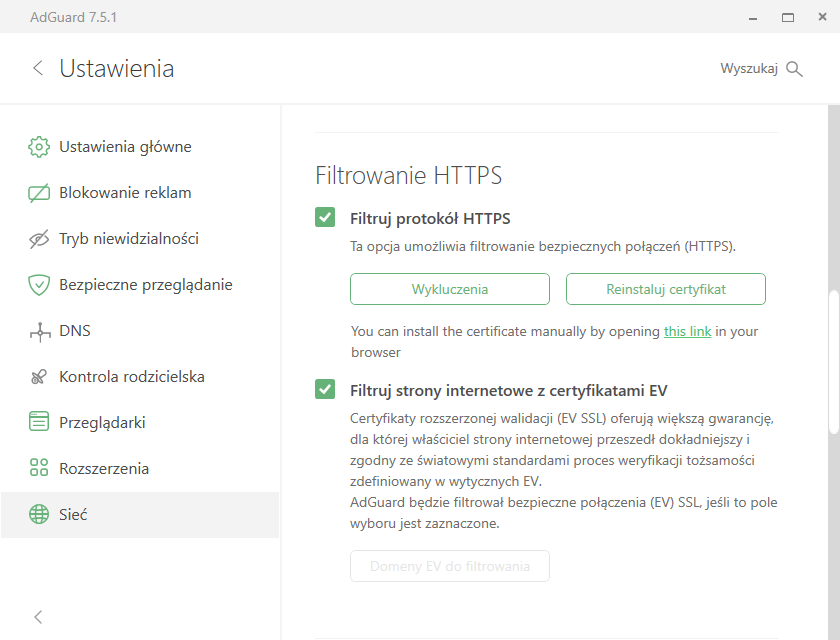Toggle the Filtruj strony z certyfikatami EV checkbox

pos(325,389)
